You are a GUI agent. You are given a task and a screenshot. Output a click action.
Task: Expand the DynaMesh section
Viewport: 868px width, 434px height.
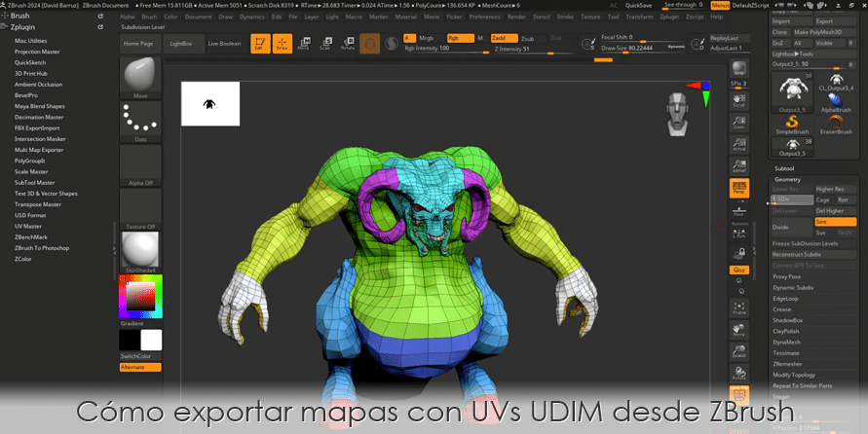(x=786, y=343)
